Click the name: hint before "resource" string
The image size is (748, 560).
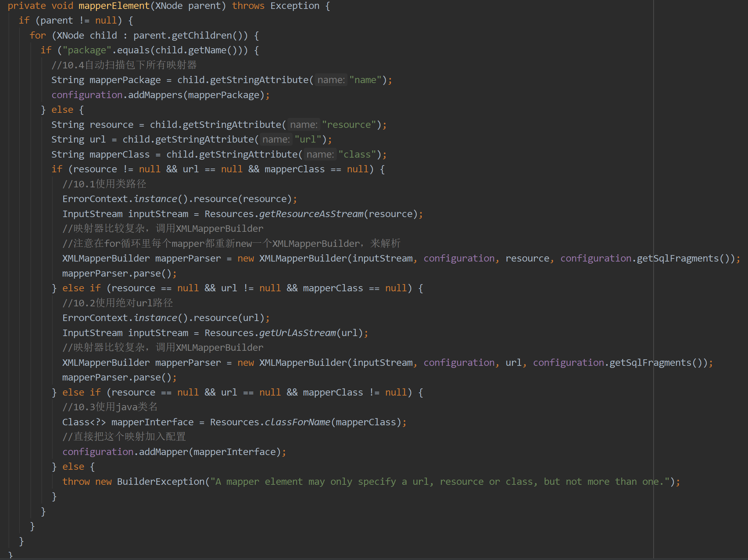[304, 125]
